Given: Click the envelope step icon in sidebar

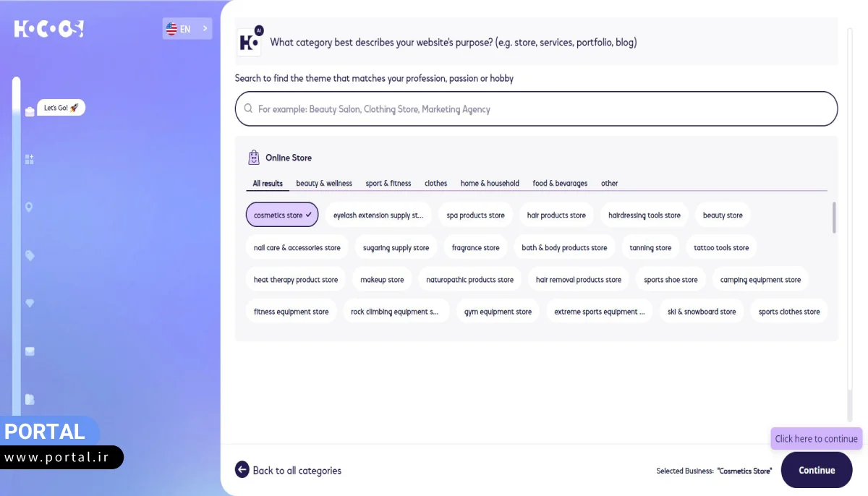Looking at the screenshot, I should 30,351.
